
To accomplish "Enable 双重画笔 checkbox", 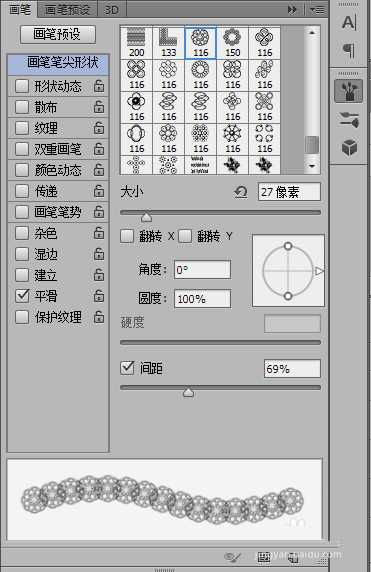I will pos(22,149).
